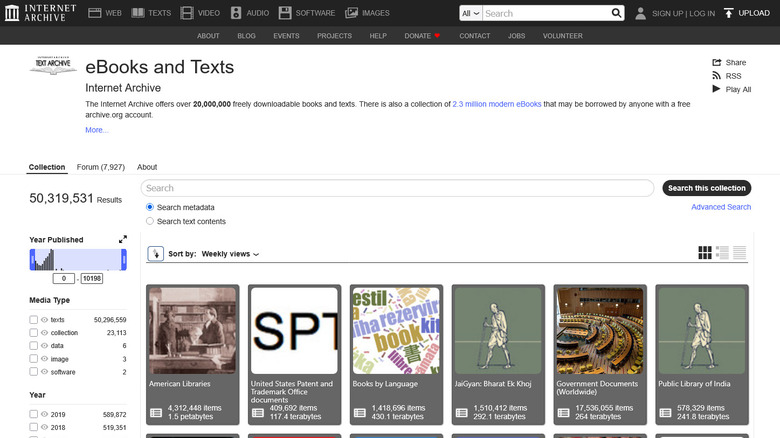Show only collection using eye icon

[44, 332]
